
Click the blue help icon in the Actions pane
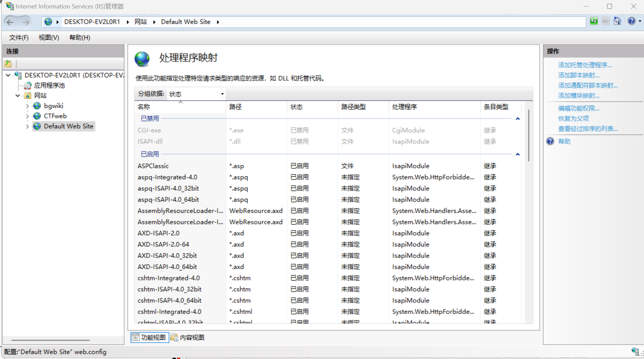click(550, 141)
